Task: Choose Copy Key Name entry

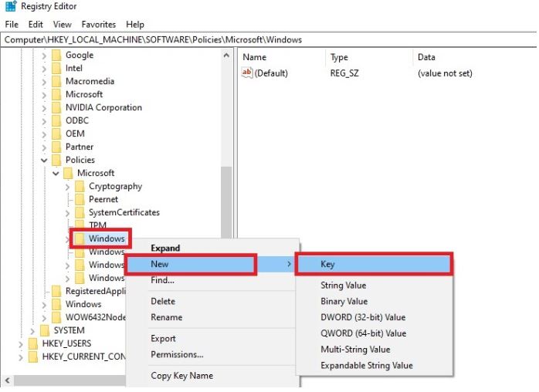Action: tap(181, 376)
